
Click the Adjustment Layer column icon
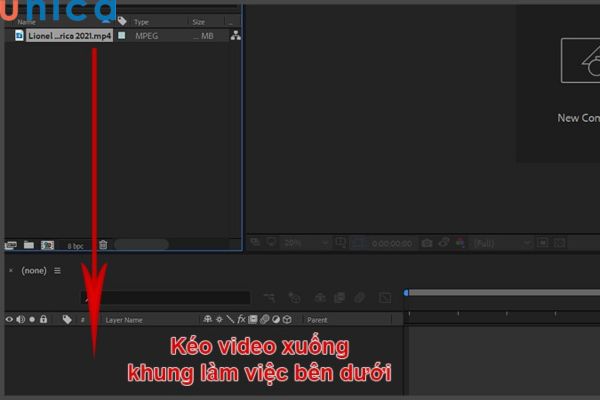tap(276, 319)
